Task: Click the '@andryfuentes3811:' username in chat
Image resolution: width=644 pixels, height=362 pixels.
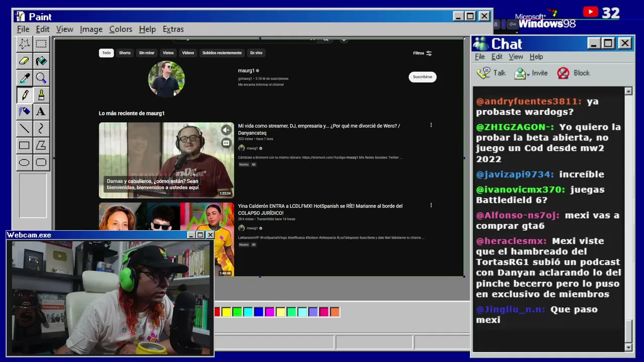Action: [x=529, y=101]
